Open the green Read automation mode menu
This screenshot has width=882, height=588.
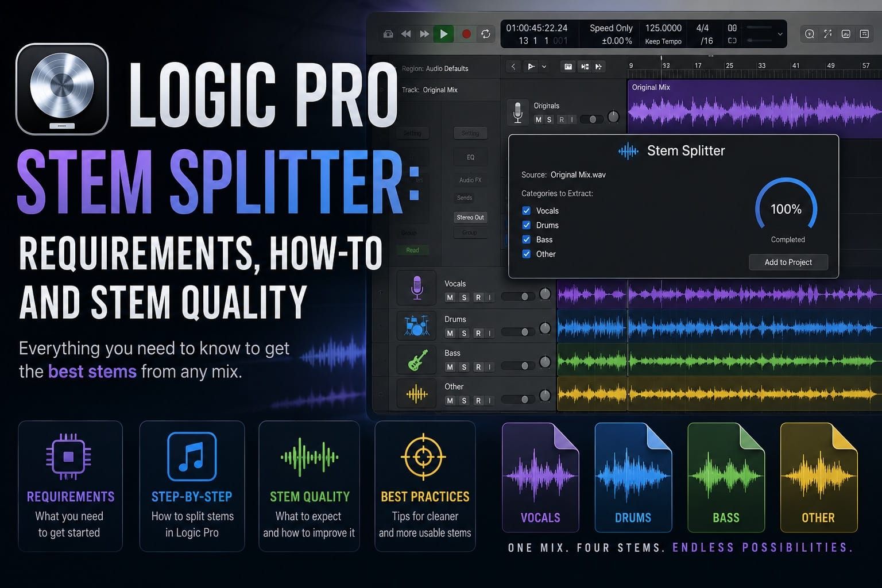tap(412, 250)
